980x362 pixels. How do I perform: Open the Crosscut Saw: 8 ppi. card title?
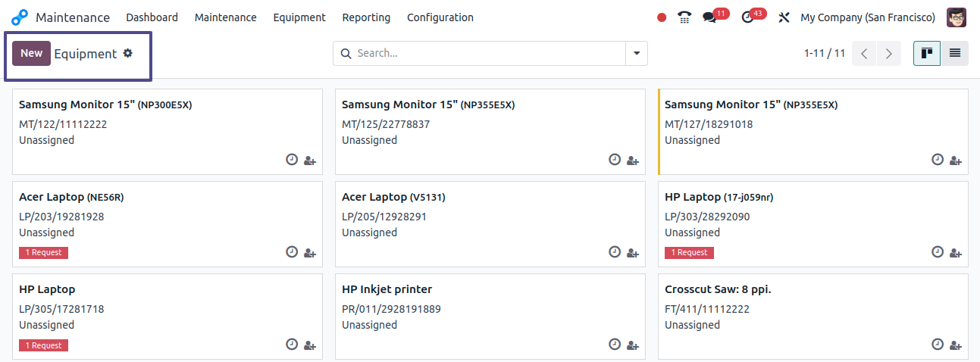coord(718,289)
